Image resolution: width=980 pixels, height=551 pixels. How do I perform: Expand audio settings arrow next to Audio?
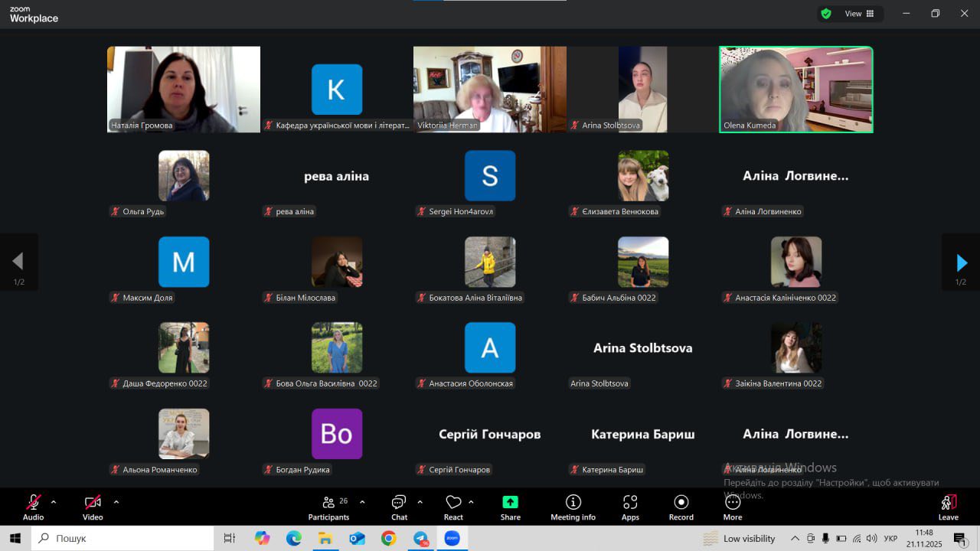(x=54, y=502)
